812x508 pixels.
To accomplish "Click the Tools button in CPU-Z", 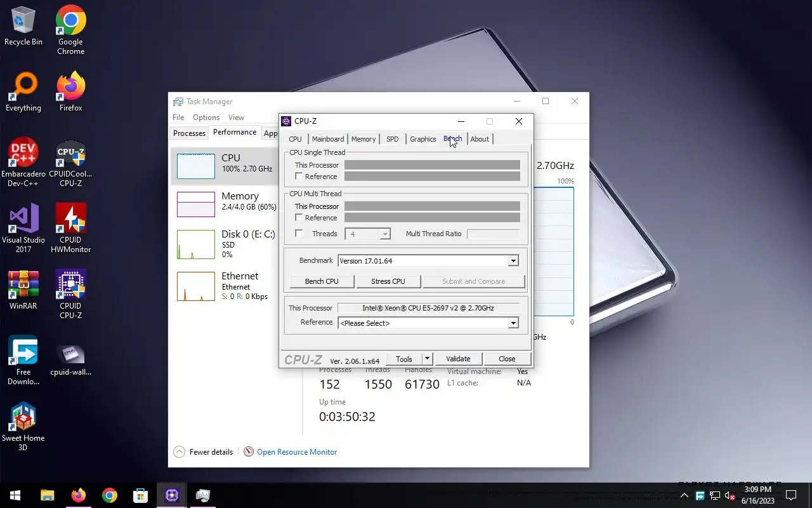I will tap(404, 359).
